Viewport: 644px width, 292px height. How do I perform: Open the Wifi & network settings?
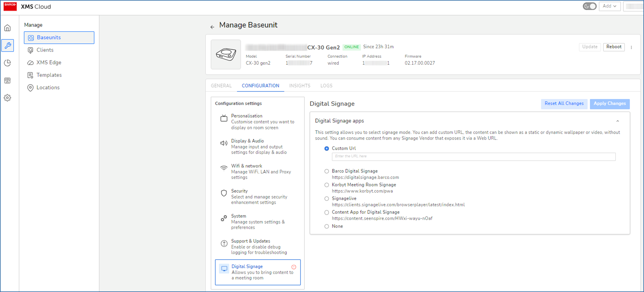[258, 172]
